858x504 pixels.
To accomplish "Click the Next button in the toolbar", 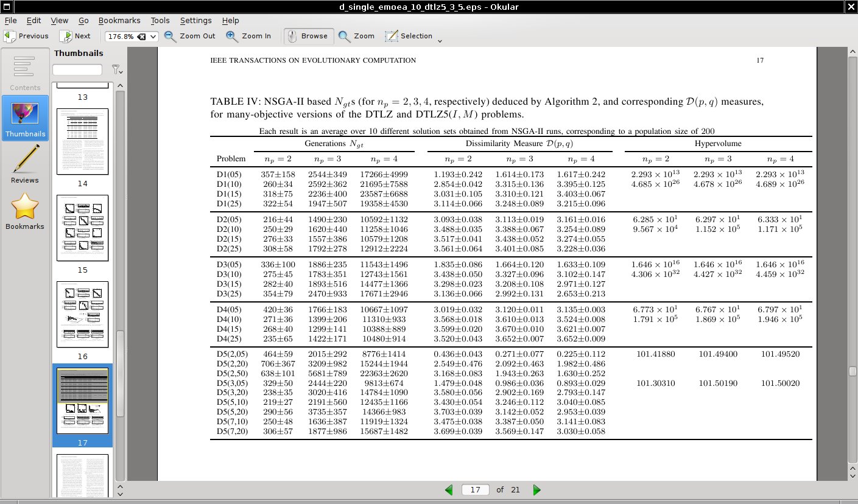I will pyautogui.click(x=75, y=36).
